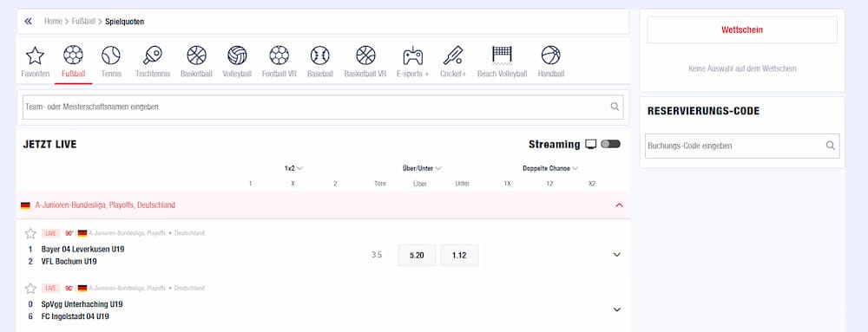Choose the Tischtennis paddle icon
Viewport: 868px width, 332px height.
tap(152, 55)
